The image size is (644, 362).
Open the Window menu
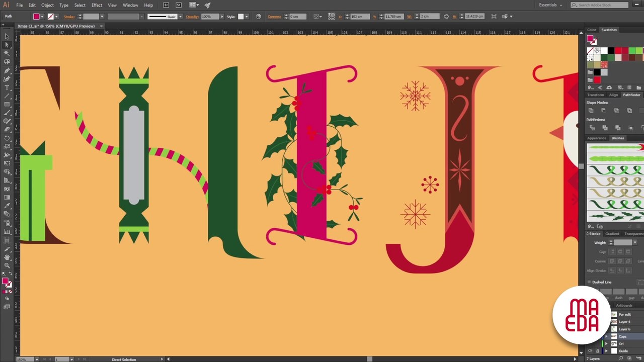click(x=130, y=5)
